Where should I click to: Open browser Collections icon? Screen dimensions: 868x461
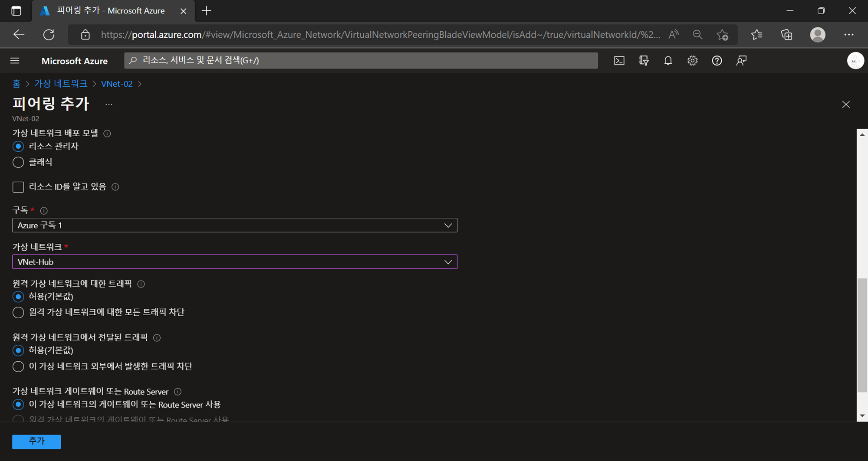(x=787, y=35)
